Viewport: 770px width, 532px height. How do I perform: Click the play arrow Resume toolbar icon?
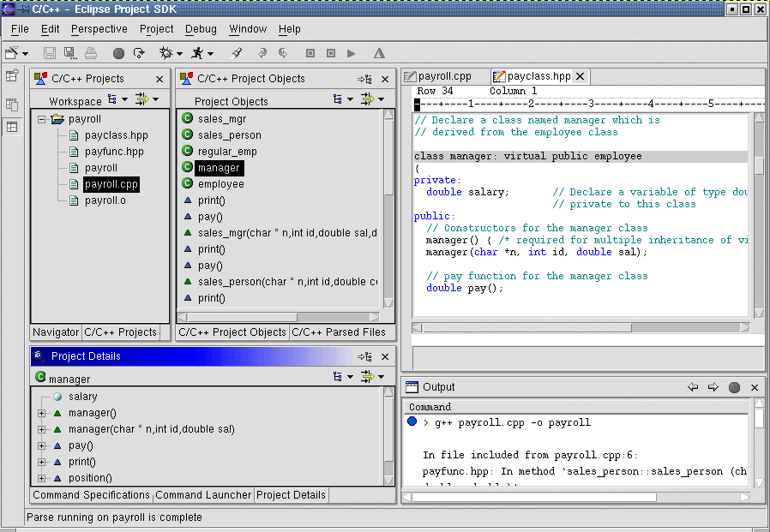[351, 53]
